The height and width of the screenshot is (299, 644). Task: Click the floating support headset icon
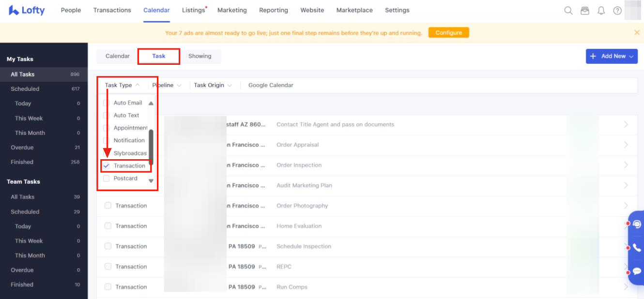click(637, 224)
